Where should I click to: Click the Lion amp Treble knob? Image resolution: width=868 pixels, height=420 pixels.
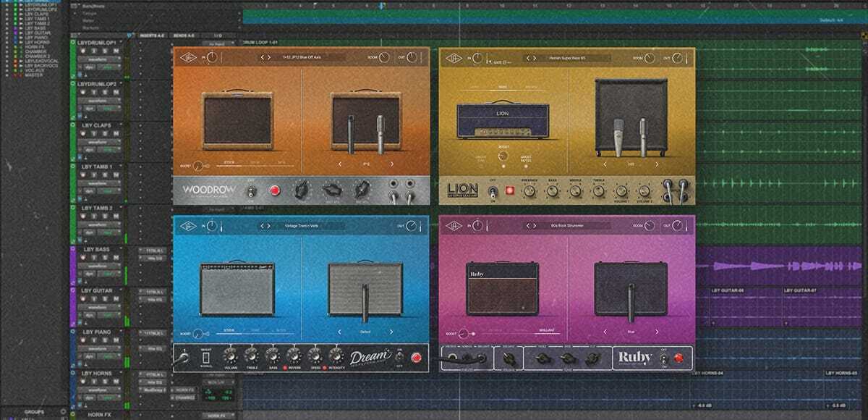[598, 191]
